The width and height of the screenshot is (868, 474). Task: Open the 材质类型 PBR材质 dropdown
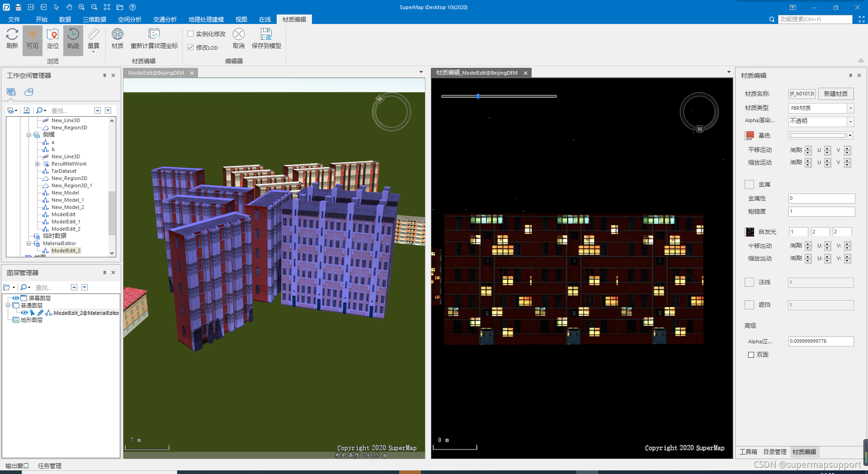(850, 108)
